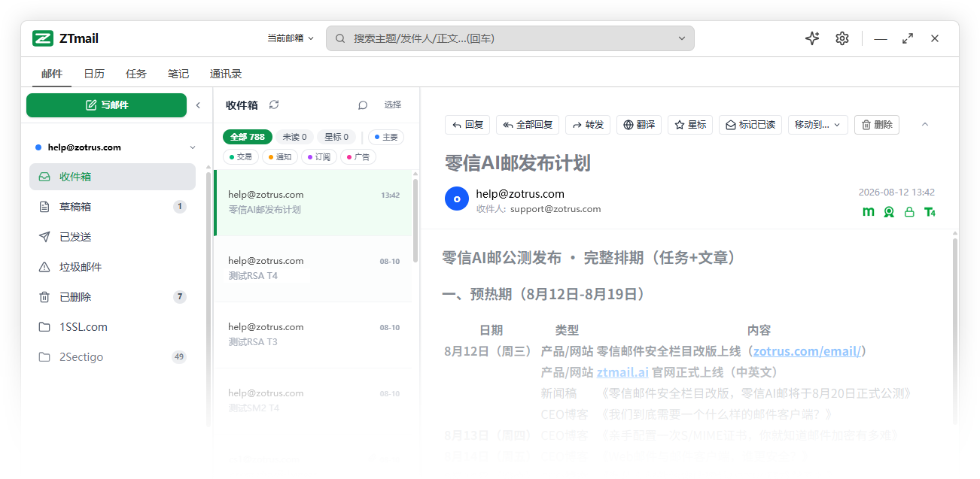Open the email 测试RSA T3
The width and height of the screenshot is (980, 479).
pyautogui.click(x=313, y=335)
